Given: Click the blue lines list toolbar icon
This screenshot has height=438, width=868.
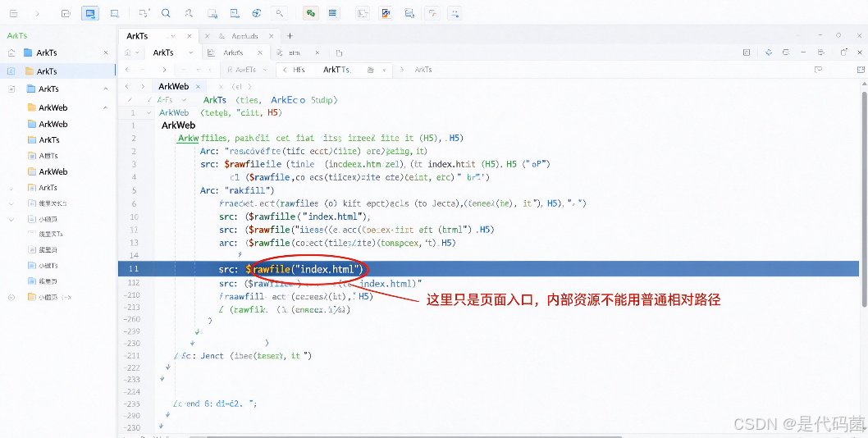Looking at the screenshot, I should [x=333, y=13].
